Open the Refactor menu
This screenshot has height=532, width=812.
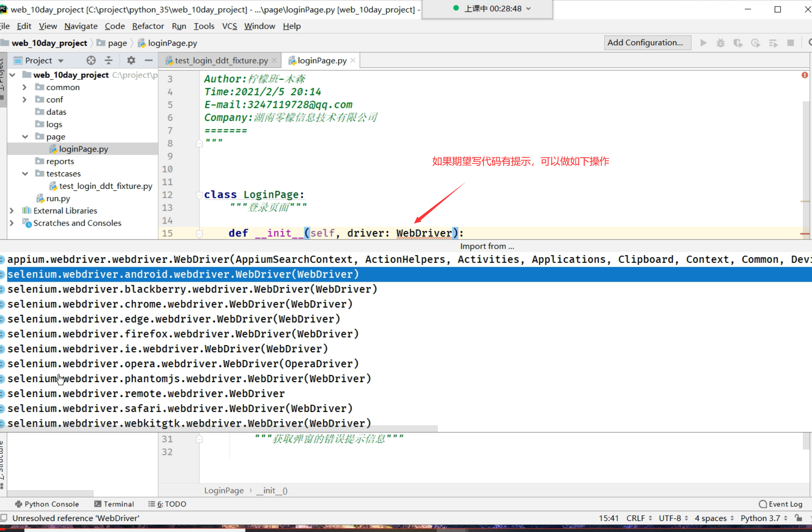point(148,26)
